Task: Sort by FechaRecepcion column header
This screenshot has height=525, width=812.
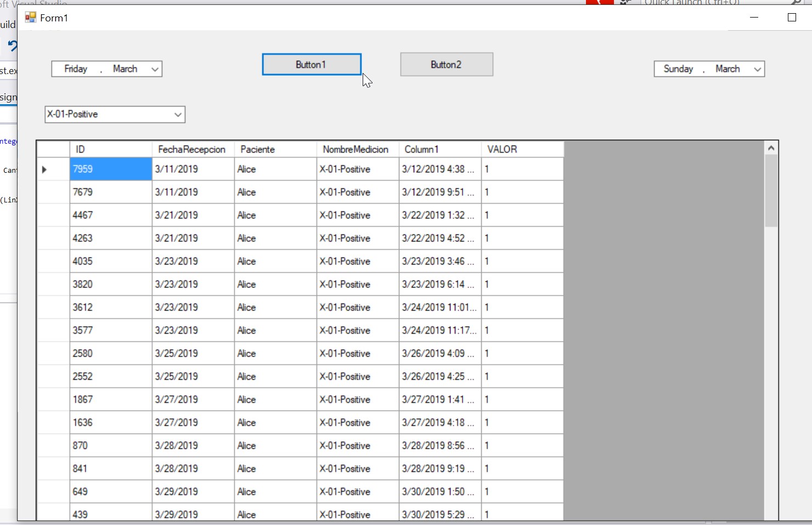Action: 193,149
